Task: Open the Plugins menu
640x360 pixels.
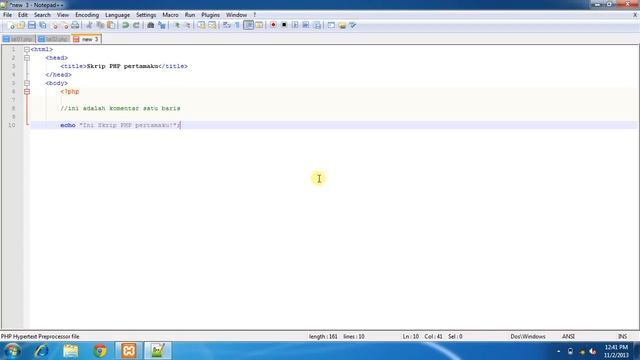Action: 211,15
